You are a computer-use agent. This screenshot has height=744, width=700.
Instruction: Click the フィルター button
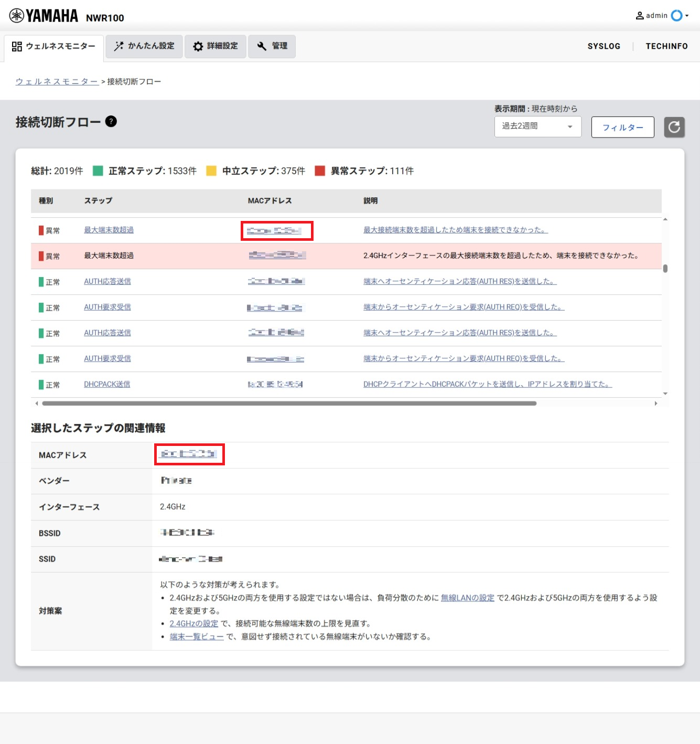pos(622,127)
